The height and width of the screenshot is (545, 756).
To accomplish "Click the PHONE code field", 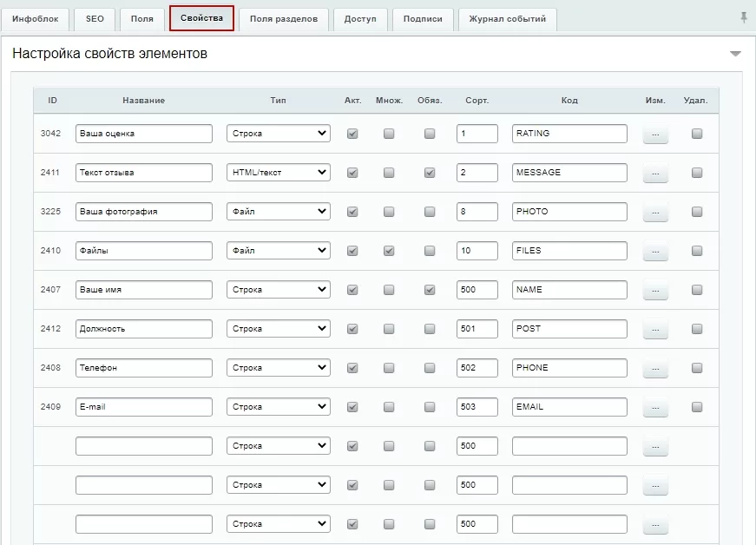I will click(569, 368).
